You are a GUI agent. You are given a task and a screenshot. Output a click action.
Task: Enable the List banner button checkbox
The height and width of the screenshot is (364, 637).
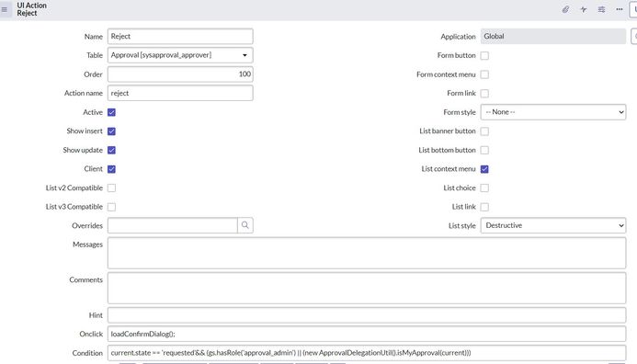484,131
